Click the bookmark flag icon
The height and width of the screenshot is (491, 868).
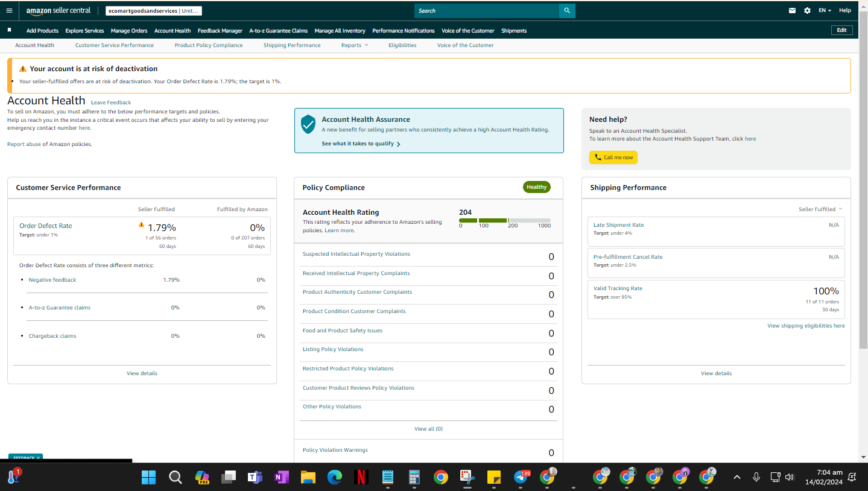pos(9,30)
